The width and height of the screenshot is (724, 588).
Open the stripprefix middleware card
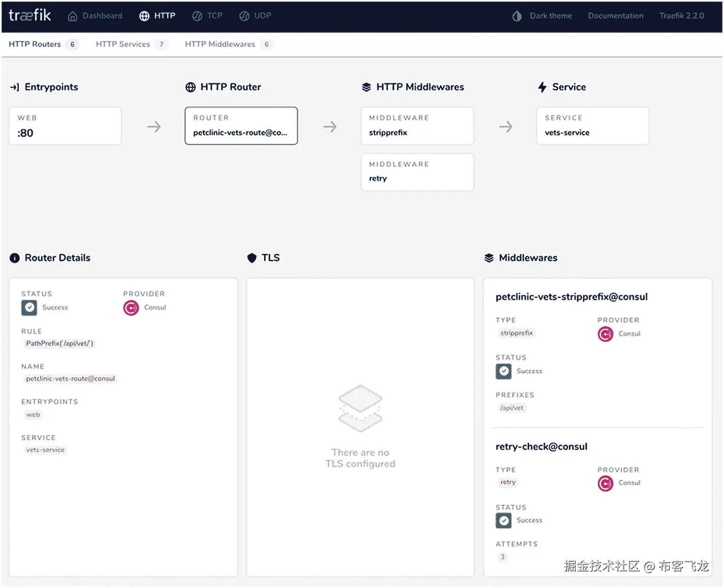[x=417, y=126]
